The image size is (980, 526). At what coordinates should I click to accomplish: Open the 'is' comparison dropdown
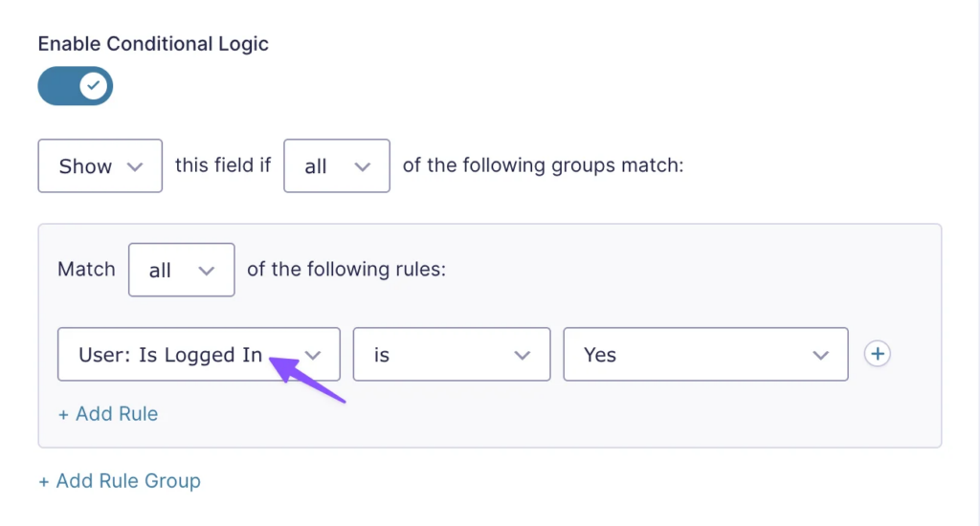[452, 354]
